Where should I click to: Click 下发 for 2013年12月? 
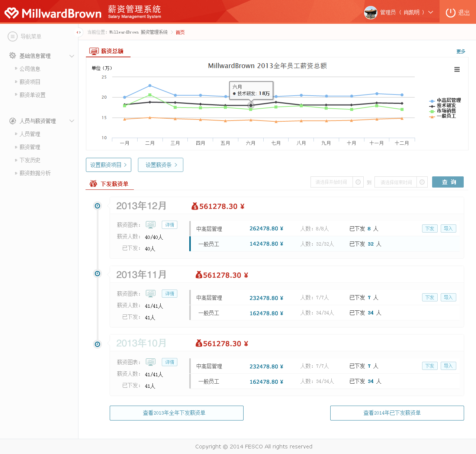pyautogui.click(x=430, y=228)
